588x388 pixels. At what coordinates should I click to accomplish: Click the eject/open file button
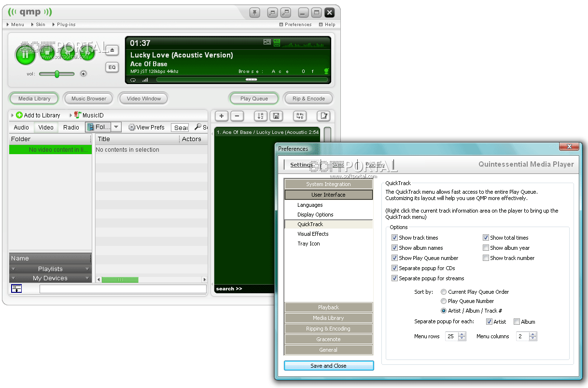click(112, 50)
